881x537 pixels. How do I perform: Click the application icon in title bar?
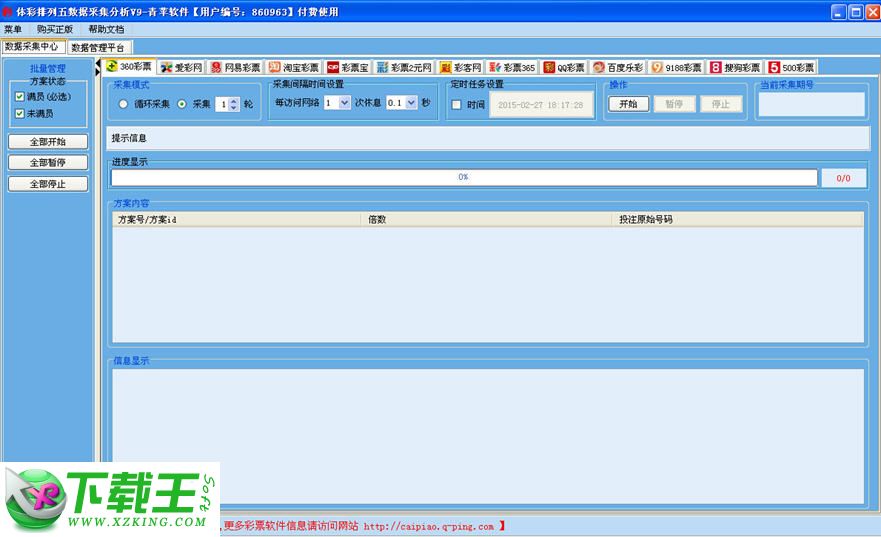(7, 12)
